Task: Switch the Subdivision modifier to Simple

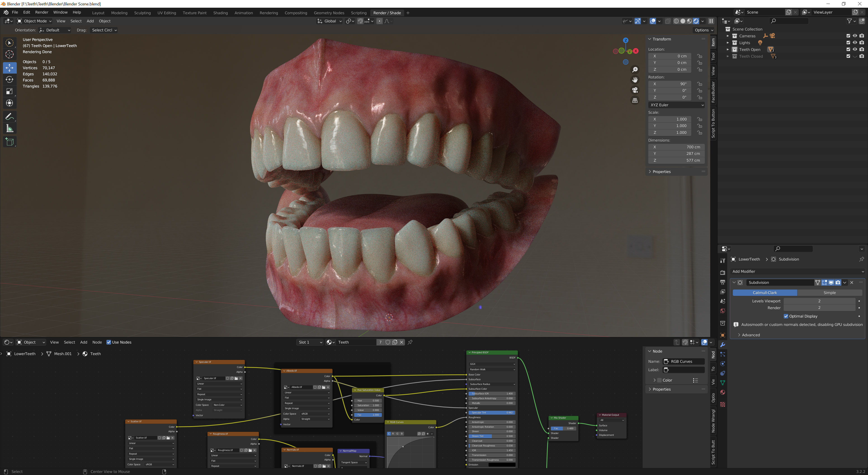Action: pyautogui.click(x=830, y=292)
